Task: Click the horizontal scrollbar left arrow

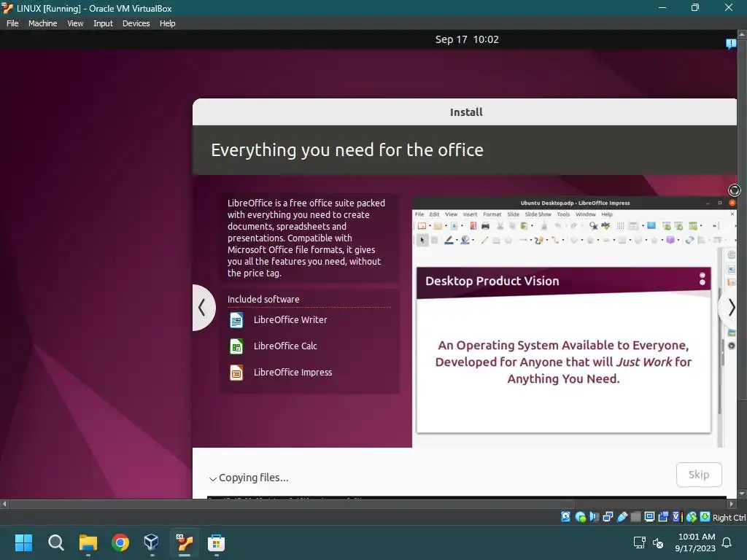Action: (x=4, y=504)
